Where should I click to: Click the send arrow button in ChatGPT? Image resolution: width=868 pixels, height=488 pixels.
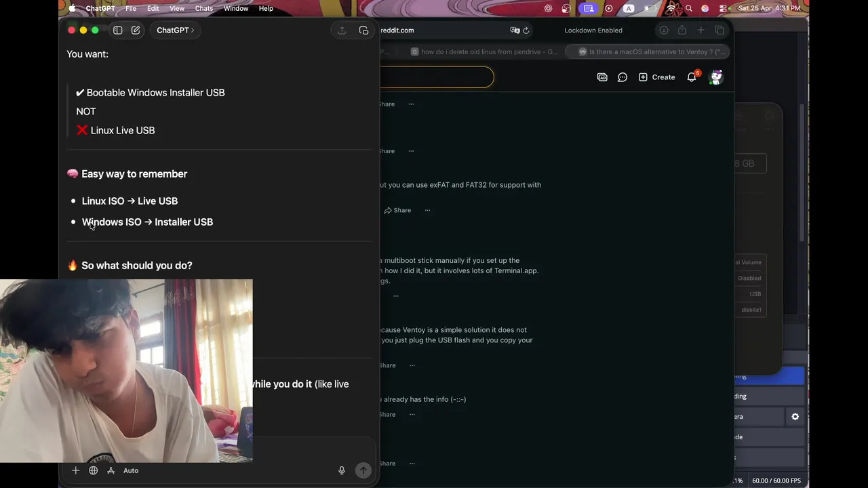click(x=363, y=470)
